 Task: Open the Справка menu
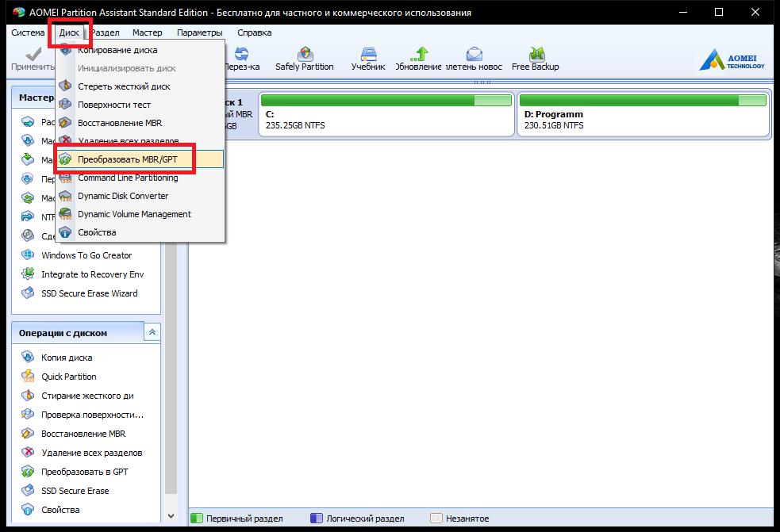tap(254, 33)
